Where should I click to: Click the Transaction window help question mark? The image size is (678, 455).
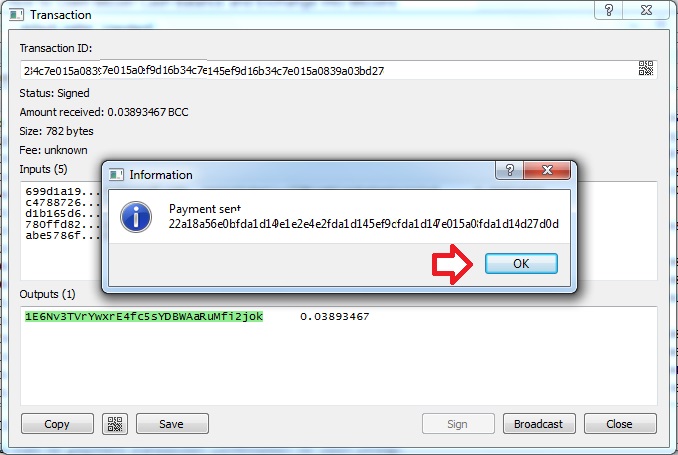pyautogui.click(x=609, y=10)
